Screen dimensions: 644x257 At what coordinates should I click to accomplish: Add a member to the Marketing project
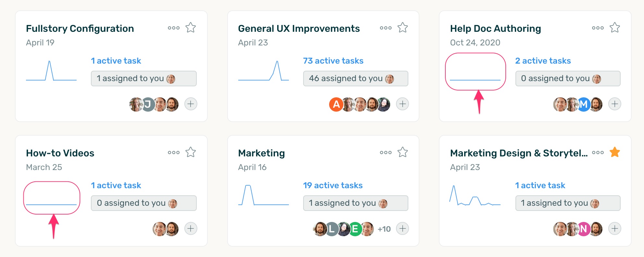(x=402, y=228)
